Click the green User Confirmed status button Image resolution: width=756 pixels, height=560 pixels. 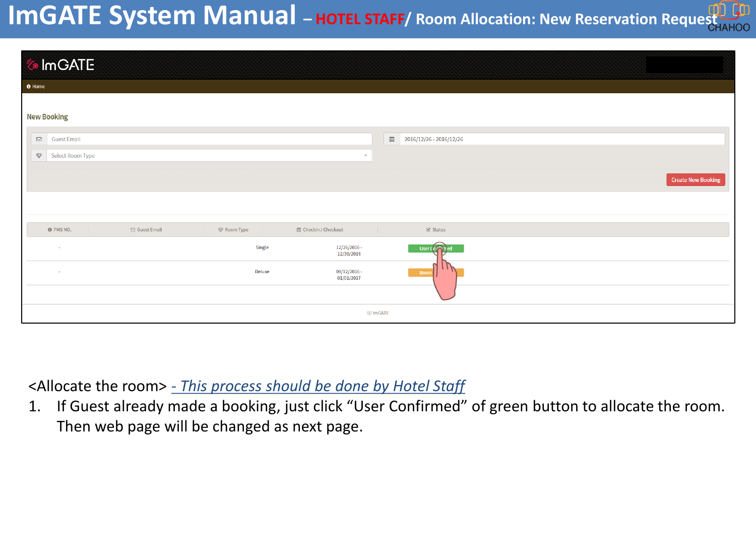[x=435, y=248]
